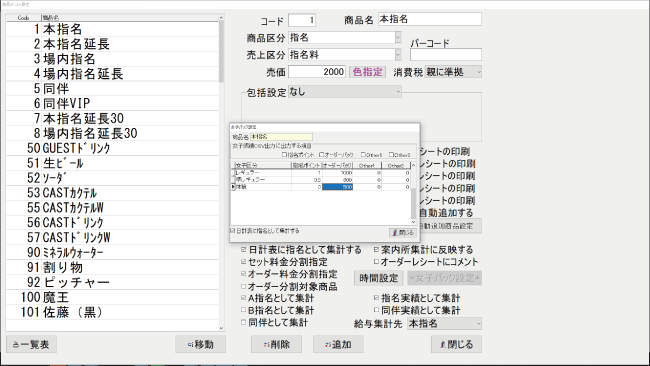Check the Other2 checkbox in popup

(391, 155)
